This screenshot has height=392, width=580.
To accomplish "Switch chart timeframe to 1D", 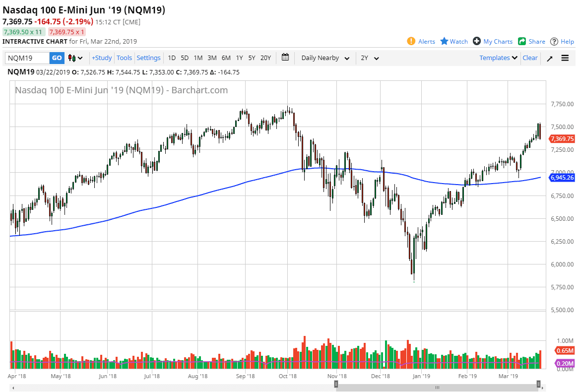I will [x=171, y=58].
